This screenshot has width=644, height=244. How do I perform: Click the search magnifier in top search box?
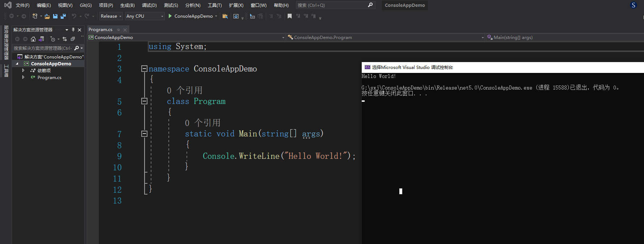pos(370,5)
